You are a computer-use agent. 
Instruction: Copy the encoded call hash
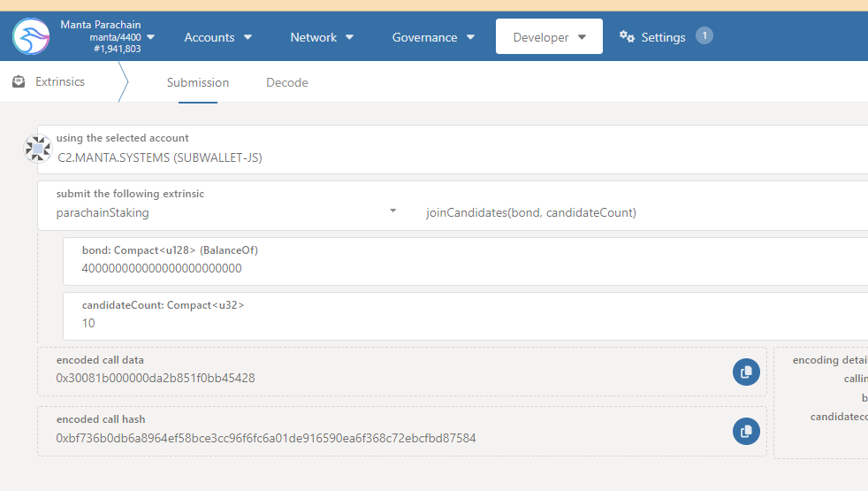click(746, 431)
